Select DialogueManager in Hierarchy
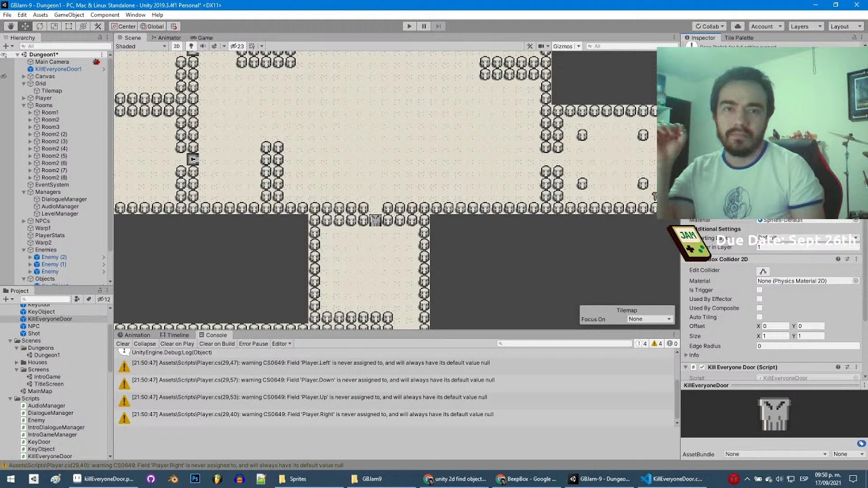This screenshot has height=488, width=868. tap(64, 199)
